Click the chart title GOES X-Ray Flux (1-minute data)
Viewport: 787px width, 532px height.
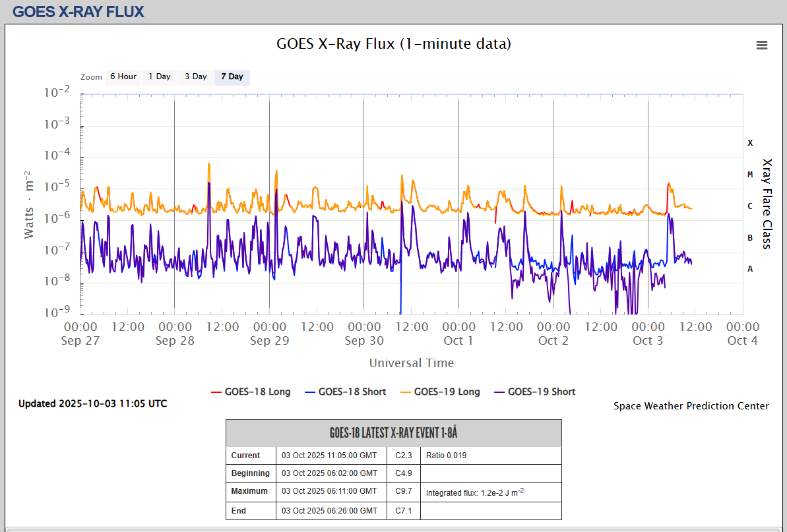coord(393,44)
